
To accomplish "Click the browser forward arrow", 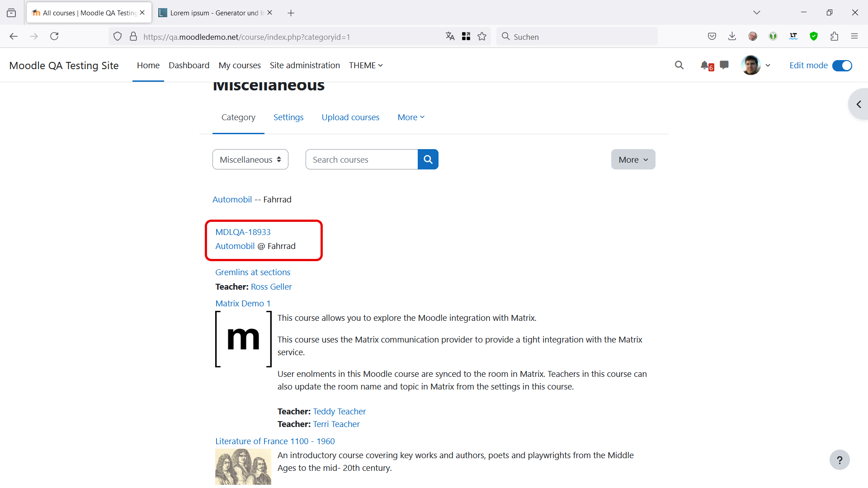I will pos(34,37).
